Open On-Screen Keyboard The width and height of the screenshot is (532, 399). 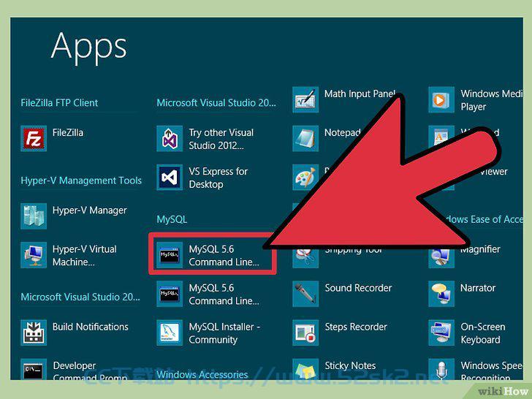click(467, 332)
